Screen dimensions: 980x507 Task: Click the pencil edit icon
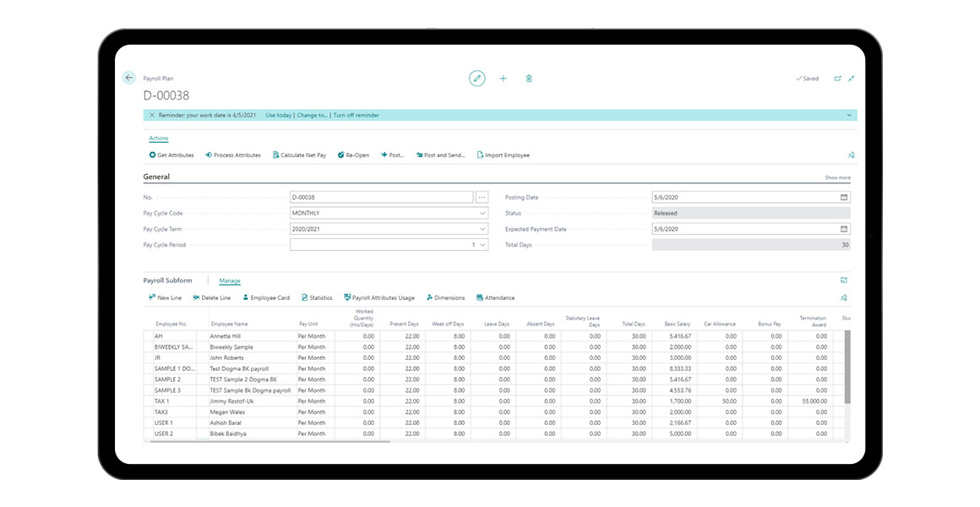tap(477, 79)
